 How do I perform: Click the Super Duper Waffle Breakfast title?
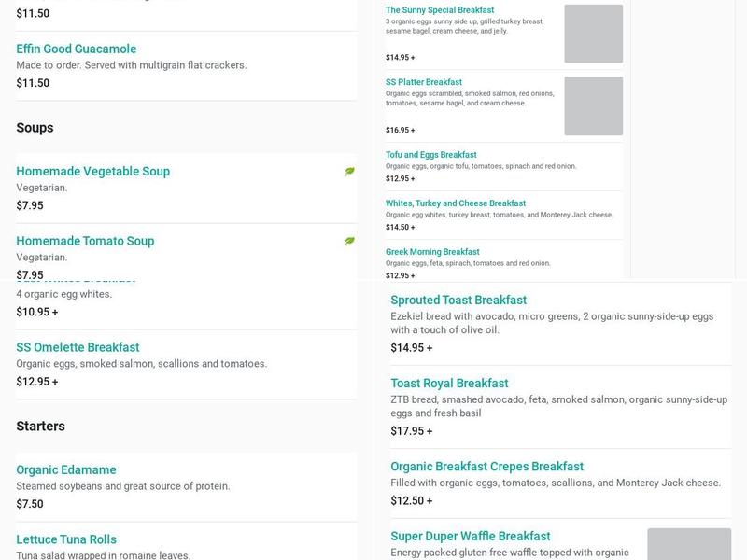pos(471,536)
